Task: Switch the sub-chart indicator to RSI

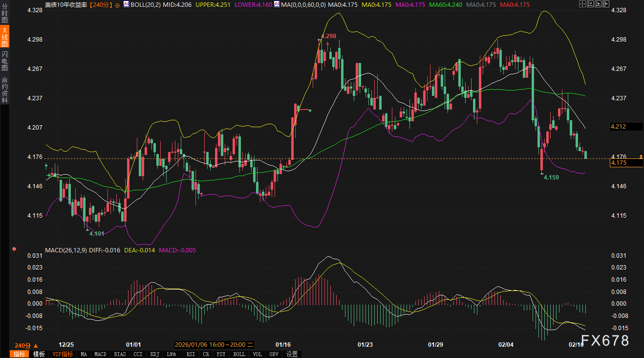Action: pos(191,354)
